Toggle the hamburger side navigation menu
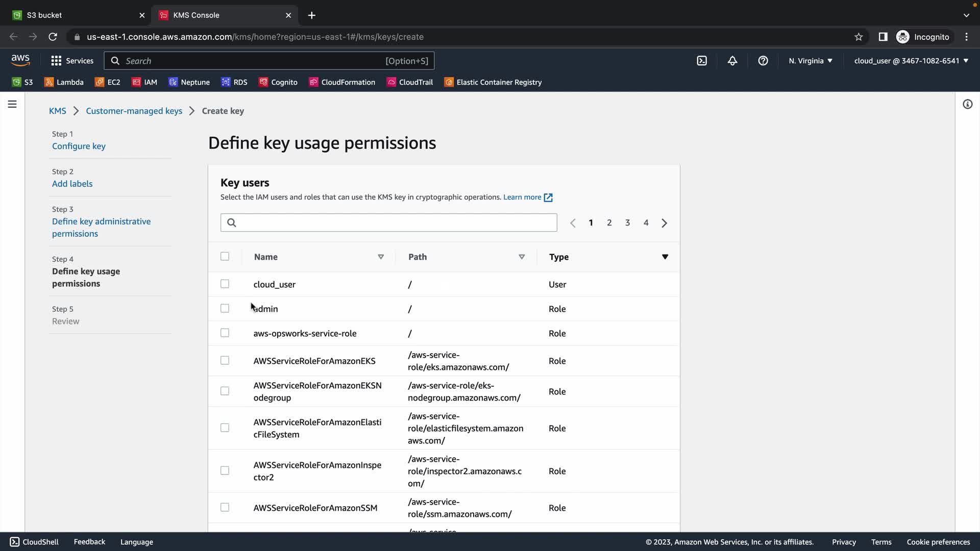The width and height of the screenshot is (980, 551). coord(12,104)
